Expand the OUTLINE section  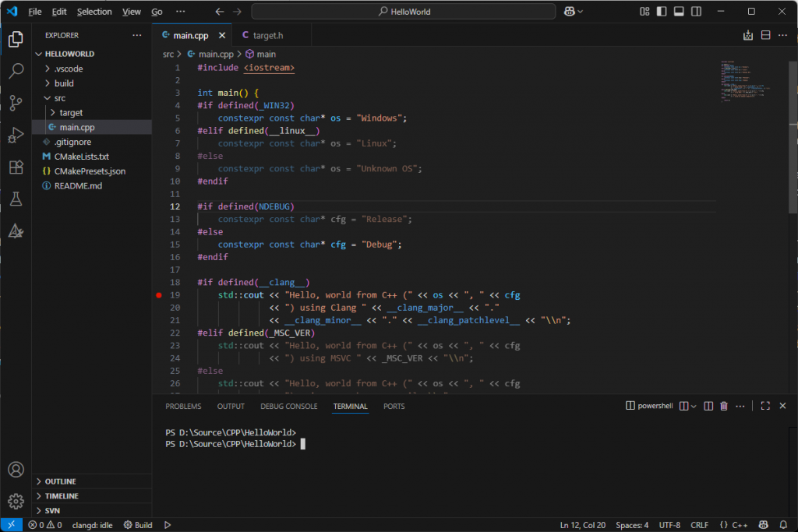[x=61, y=481]
